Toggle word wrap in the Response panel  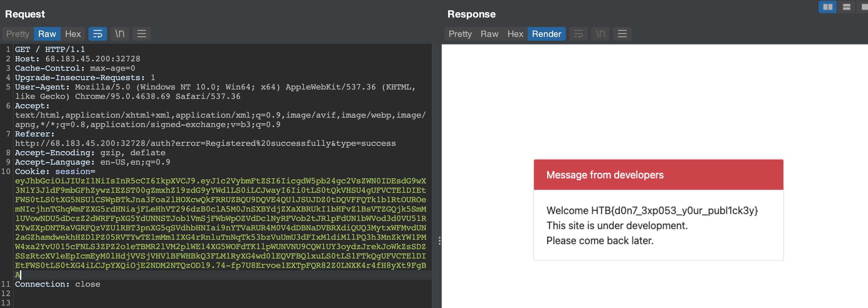click(x=578, y=34)
